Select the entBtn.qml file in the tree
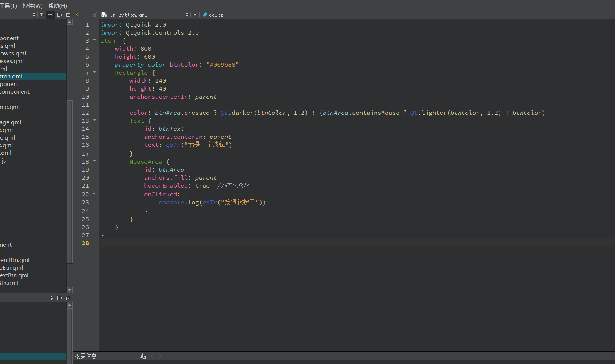This screenshot has width=615, height=364. click(x=15, y=260)
